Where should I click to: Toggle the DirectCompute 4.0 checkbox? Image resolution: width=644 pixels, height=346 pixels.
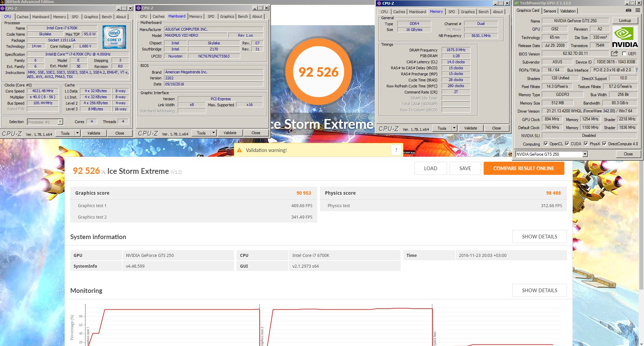pyautogui.click(x=604, y=144)
